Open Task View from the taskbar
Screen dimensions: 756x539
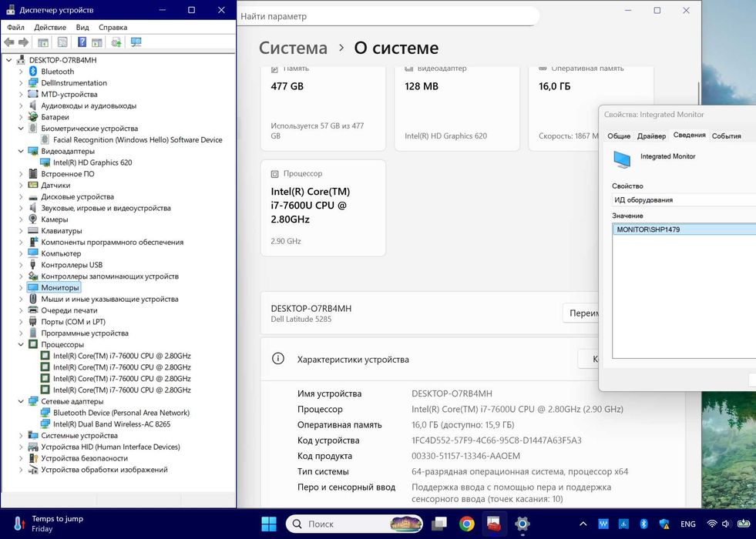[438, 524]
